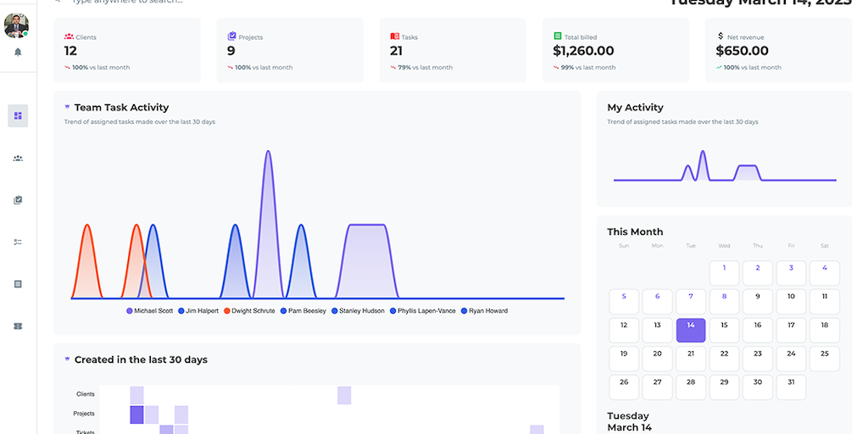Screen dimensions: 868x434
Task: Toggle Michael Scott series in chart legend
Action: (149, 311)
